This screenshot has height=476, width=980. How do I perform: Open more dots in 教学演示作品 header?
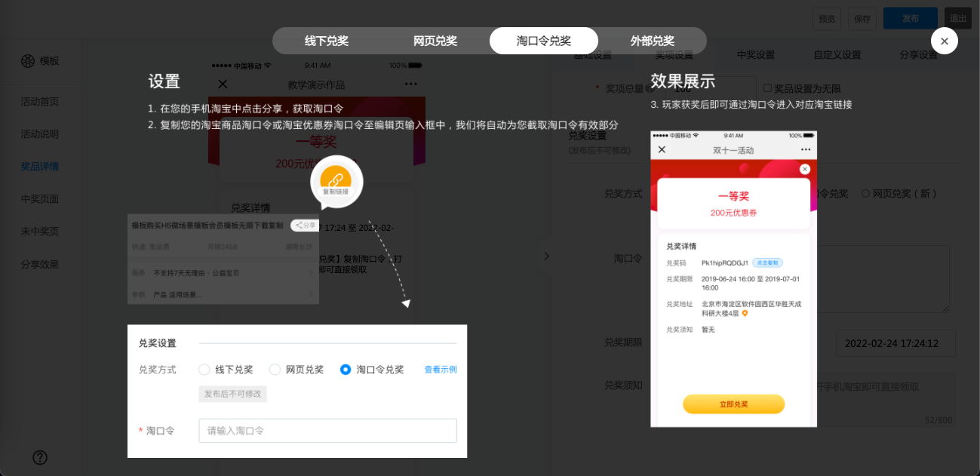pos(410,84)
